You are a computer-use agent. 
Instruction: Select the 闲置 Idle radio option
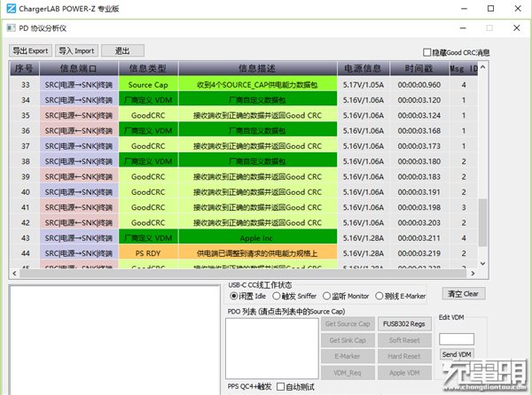[232, 295]
